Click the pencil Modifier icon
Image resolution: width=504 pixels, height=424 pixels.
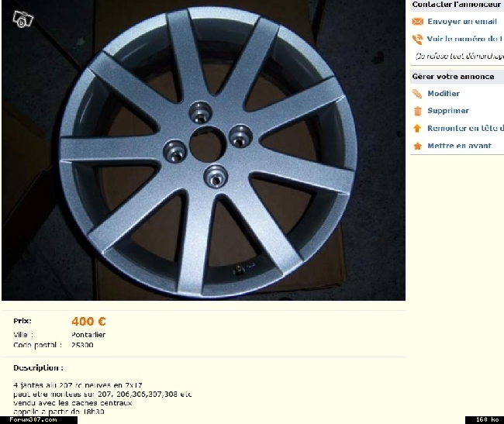pos(417,94)
